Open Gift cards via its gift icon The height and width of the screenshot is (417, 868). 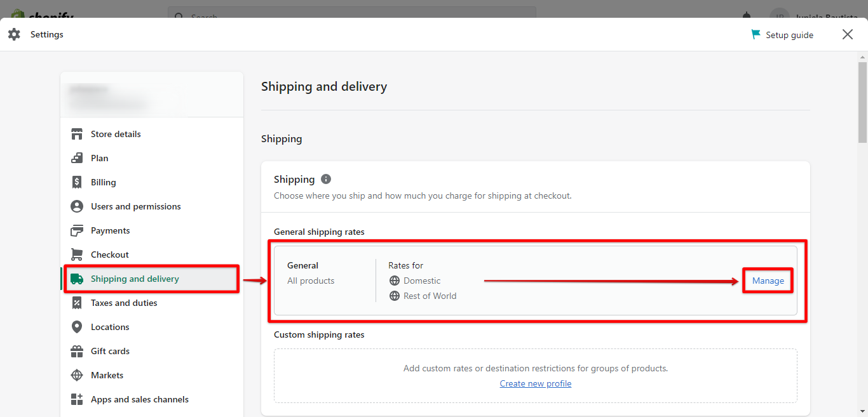coord(76,351)
